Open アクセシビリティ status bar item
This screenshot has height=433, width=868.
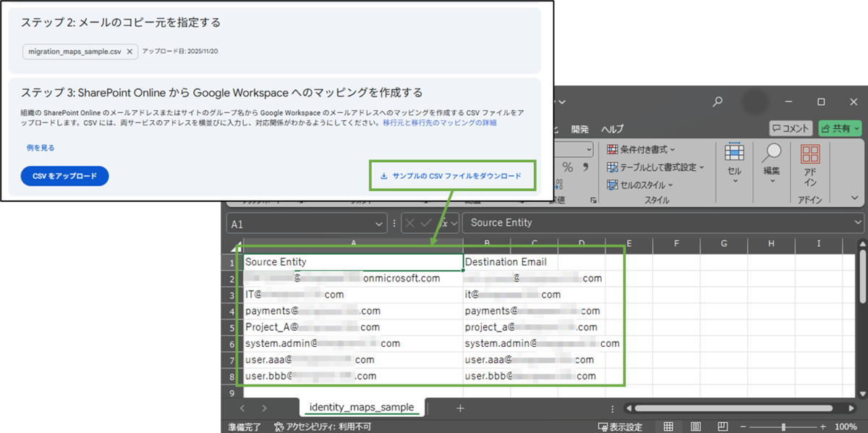point(323,426)
